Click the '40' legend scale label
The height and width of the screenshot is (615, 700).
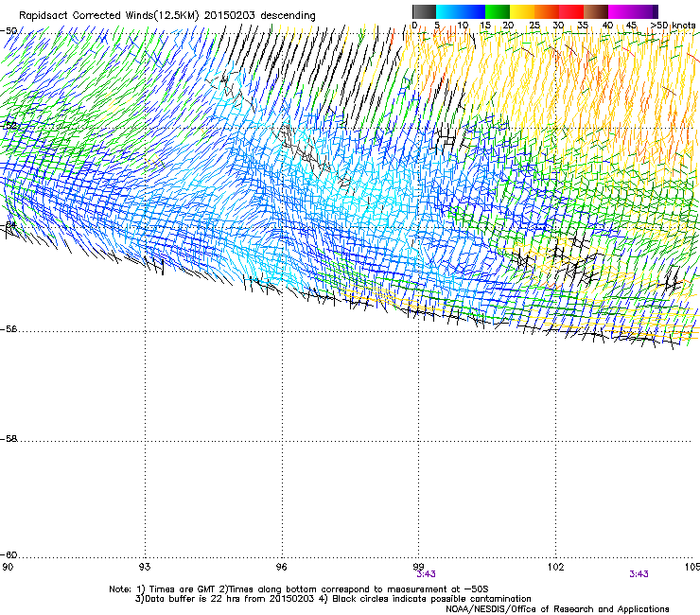[x=607, y=26]
